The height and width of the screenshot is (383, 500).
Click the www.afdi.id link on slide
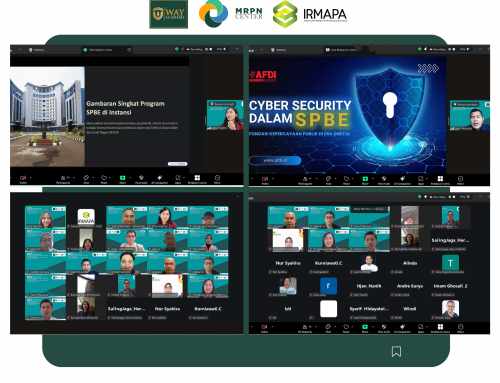[x=275, y=160]
